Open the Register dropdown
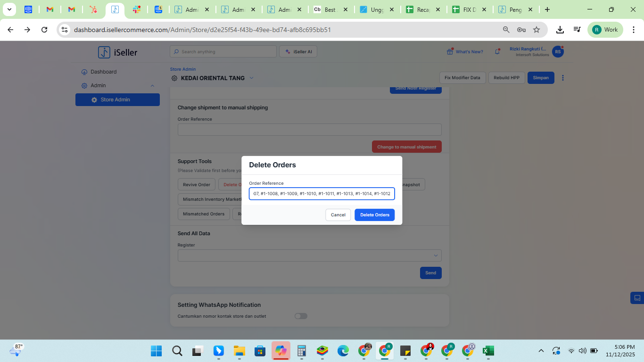The image size is (644, 362). (x=309, y=255)
